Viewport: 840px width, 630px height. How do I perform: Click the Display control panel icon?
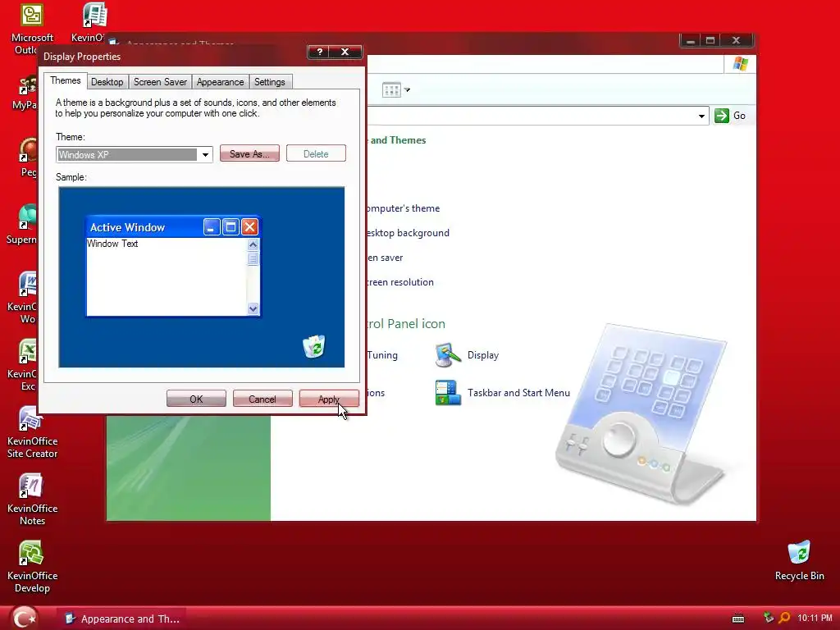click(x=448, y=355)
